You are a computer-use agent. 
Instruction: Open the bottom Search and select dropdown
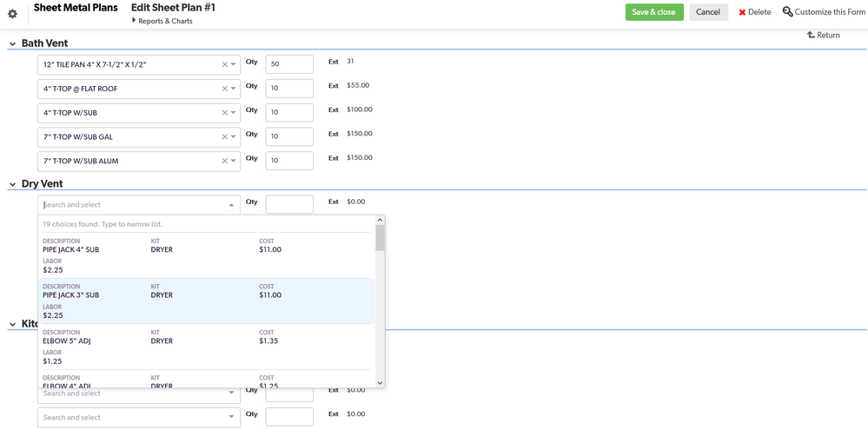tap(139, 417)
